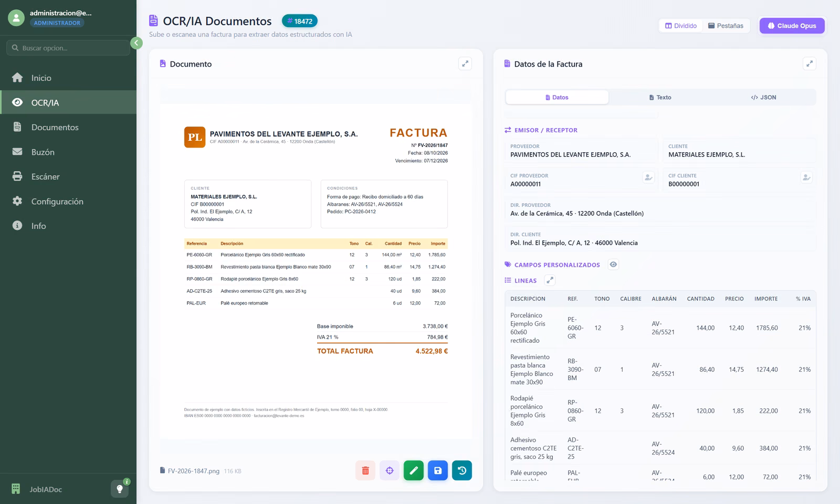Click the invoice document preview image
840x504 pixels.
tap(316, 270)
